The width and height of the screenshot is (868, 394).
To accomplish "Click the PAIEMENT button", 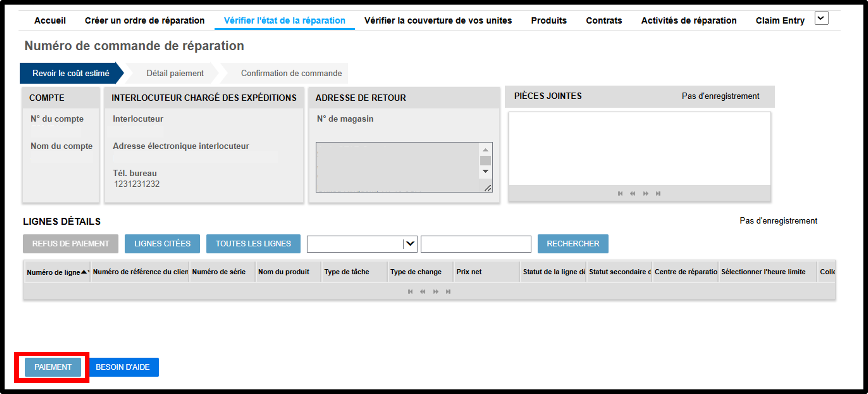I will pyautogui.click(x=53, y=367).
